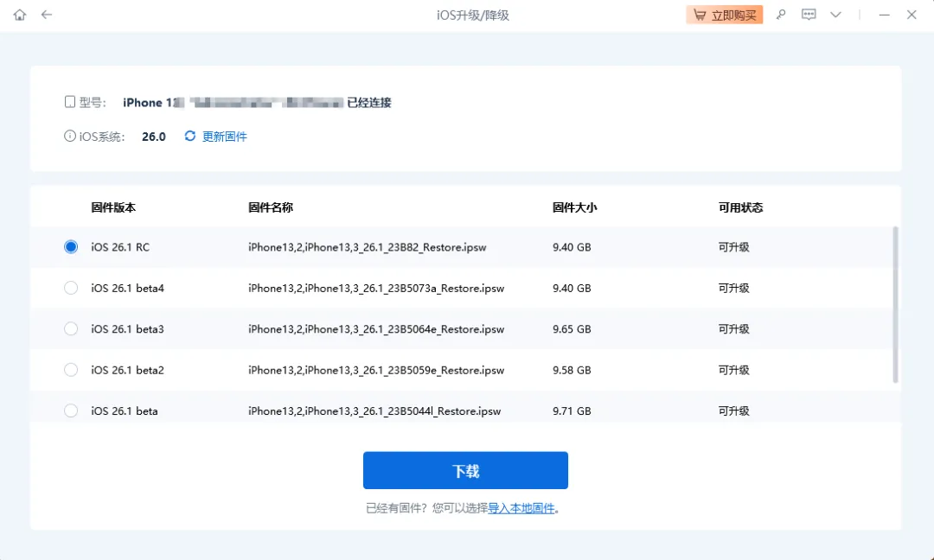Click the iOS升级/降级 window title

point(473,16)
